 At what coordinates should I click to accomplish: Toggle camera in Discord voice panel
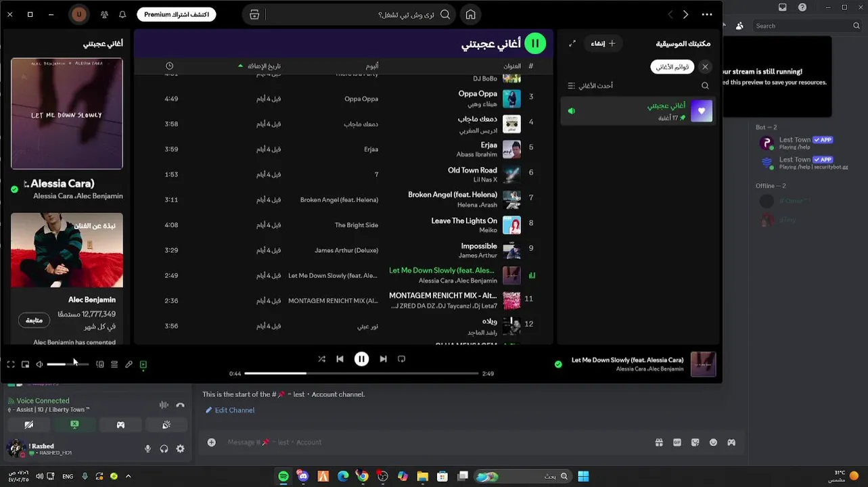point(28,425)
